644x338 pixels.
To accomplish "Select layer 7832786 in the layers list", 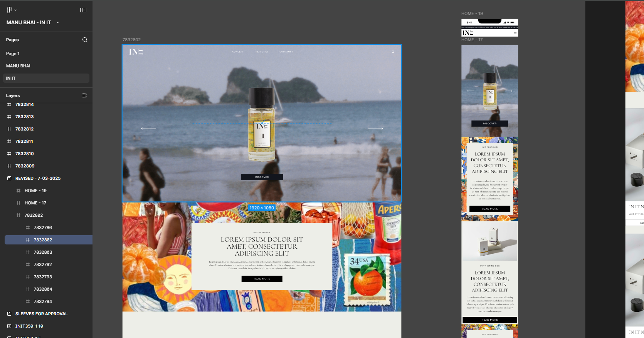I will [43, 228].
